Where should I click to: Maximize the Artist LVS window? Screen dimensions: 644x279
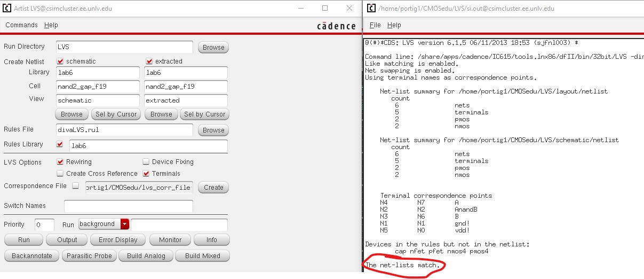pos(325,9)
